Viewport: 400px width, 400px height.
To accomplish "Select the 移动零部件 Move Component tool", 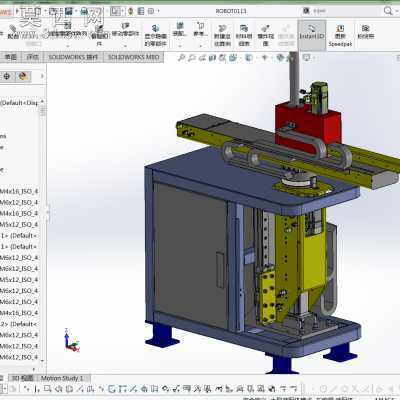I will [125, 30].
